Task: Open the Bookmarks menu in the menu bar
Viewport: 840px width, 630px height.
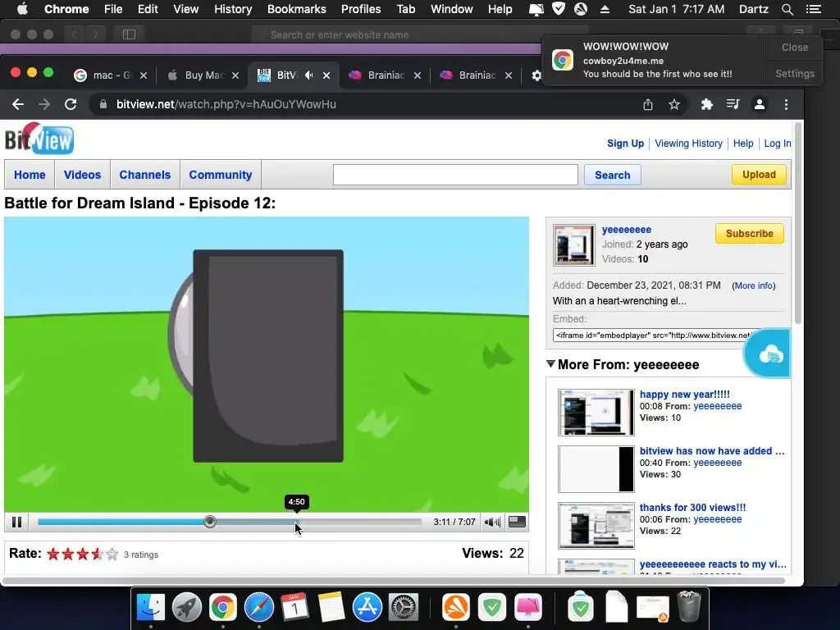Action: click(x=296, y=9)
